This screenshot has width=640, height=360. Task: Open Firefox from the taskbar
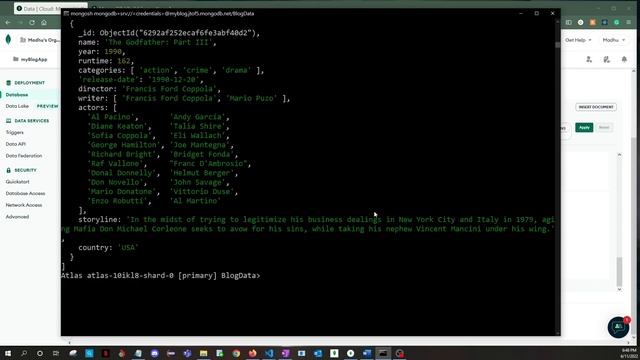(x=253, y=353)
